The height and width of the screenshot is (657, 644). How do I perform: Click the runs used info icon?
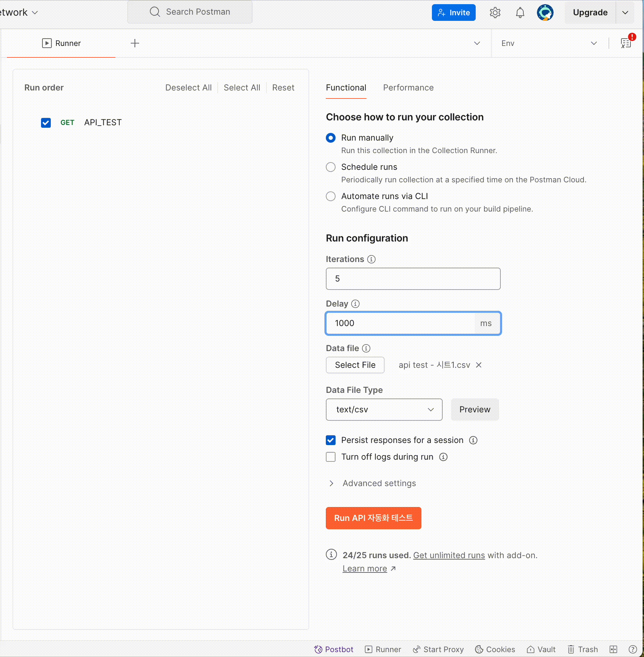[x=331, y=554]
